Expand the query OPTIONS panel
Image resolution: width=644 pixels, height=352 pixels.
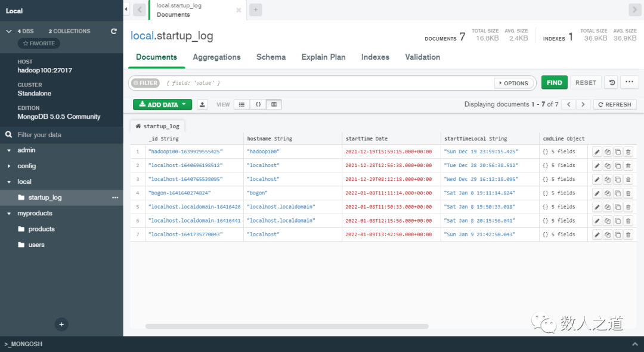(x=513, y=82)
